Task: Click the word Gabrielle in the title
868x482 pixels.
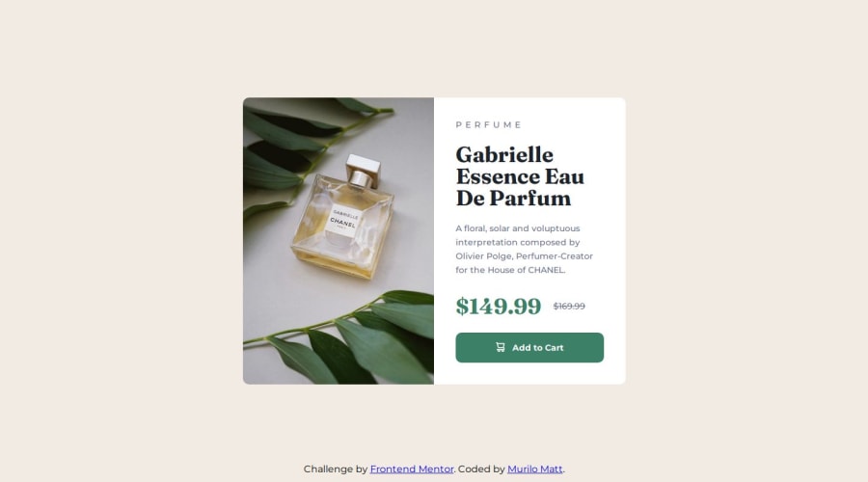Action: click(x=504, y=155)
